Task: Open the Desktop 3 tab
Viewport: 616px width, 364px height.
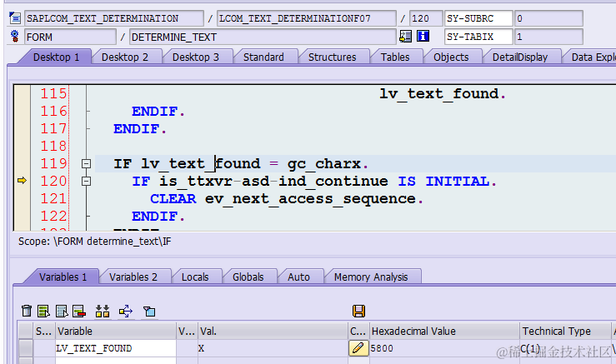Action: pos(196,57)
